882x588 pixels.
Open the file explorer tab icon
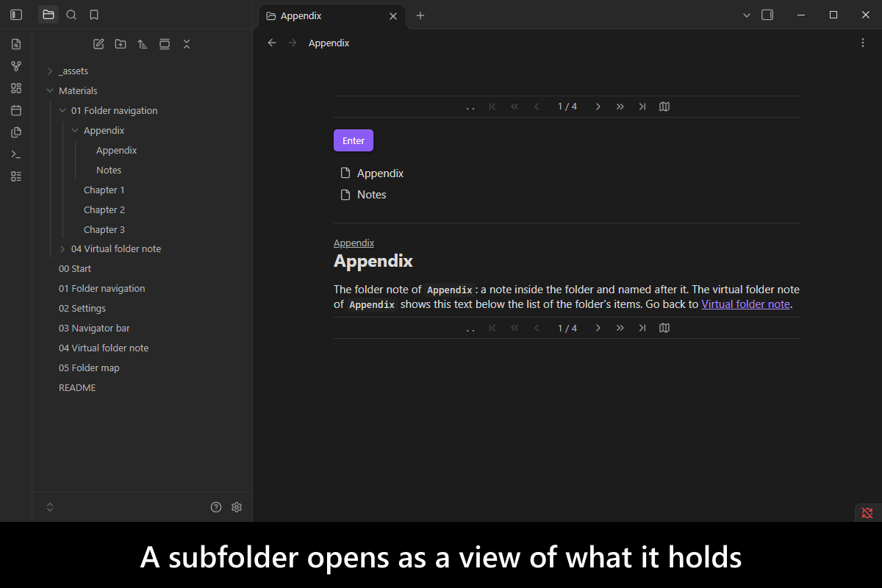click(49, 15)
